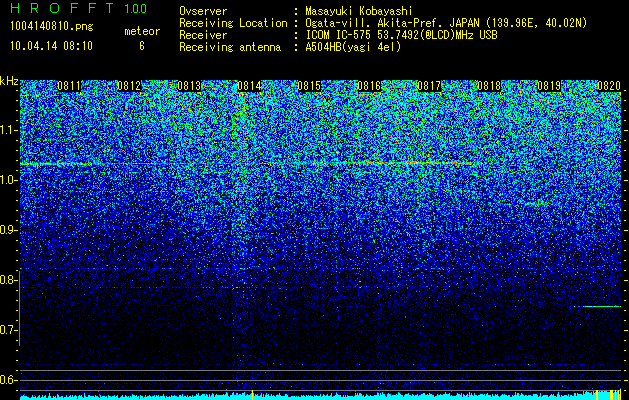
Task: Click the Receiving antenna label
Action: (230, 47)
